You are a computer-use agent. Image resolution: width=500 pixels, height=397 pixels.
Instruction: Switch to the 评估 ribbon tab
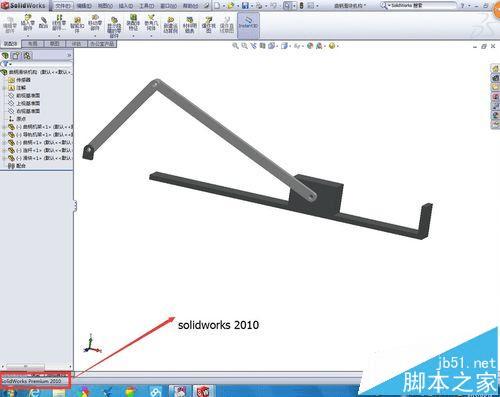[76, 44]
